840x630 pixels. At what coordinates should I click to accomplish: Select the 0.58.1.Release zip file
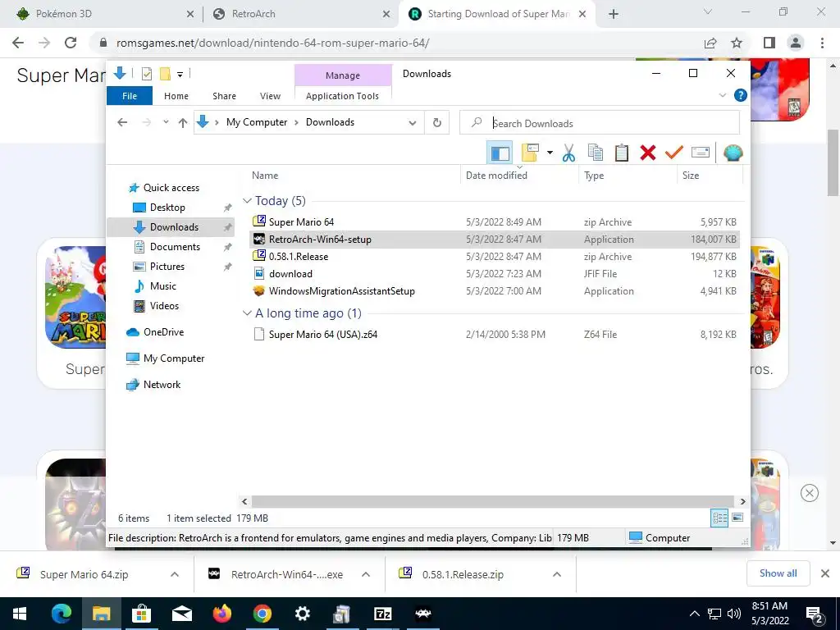494,257
